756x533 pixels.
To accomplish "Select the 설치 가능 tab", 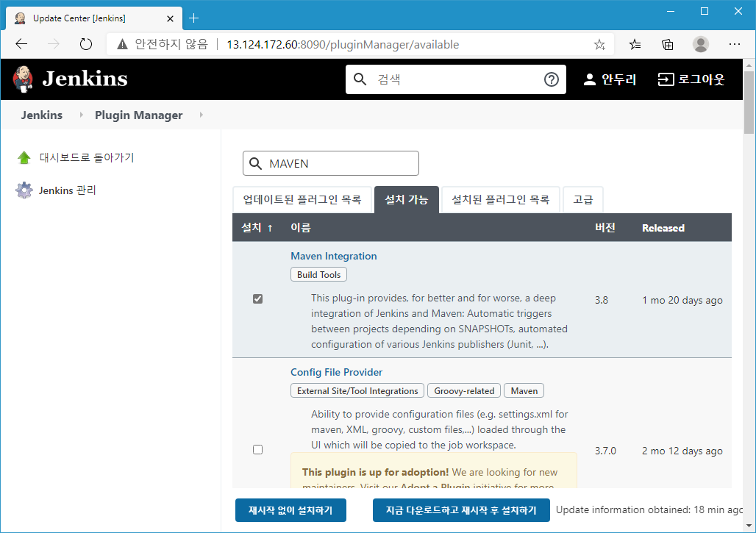I will point(407,199).
